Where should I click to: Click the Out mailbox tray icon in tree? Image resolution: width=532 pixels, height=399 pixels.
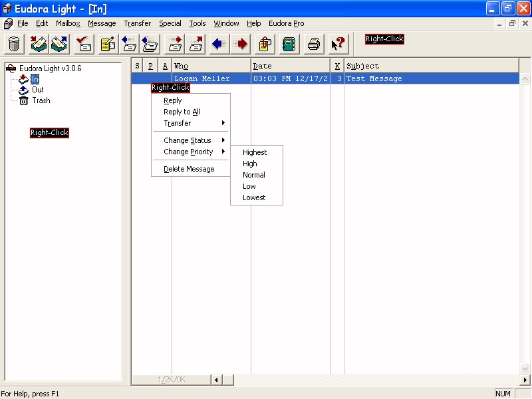tap(23, 90)
